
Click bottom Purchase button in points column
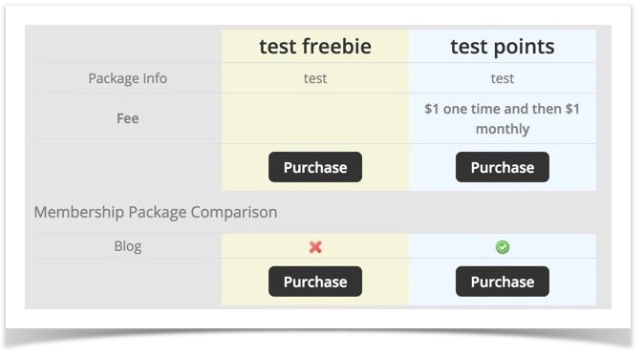pyautogui.click(x=502, y=282)
